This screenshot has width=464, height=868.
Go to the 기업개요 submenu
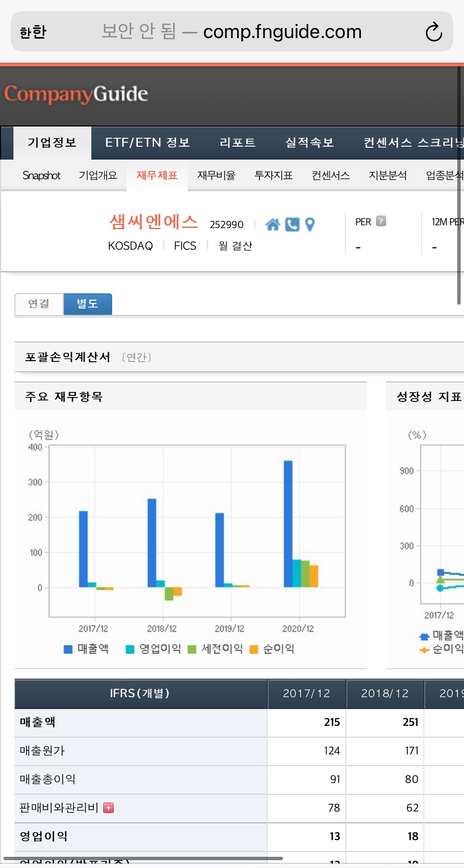coord(98,175)
